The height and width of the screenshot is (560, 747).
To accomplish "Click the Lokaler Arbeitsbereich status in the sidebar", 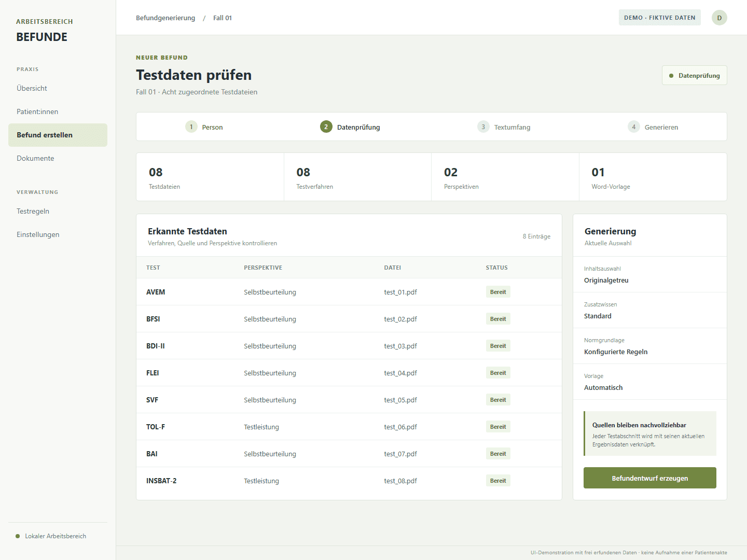I will (51, 536).
